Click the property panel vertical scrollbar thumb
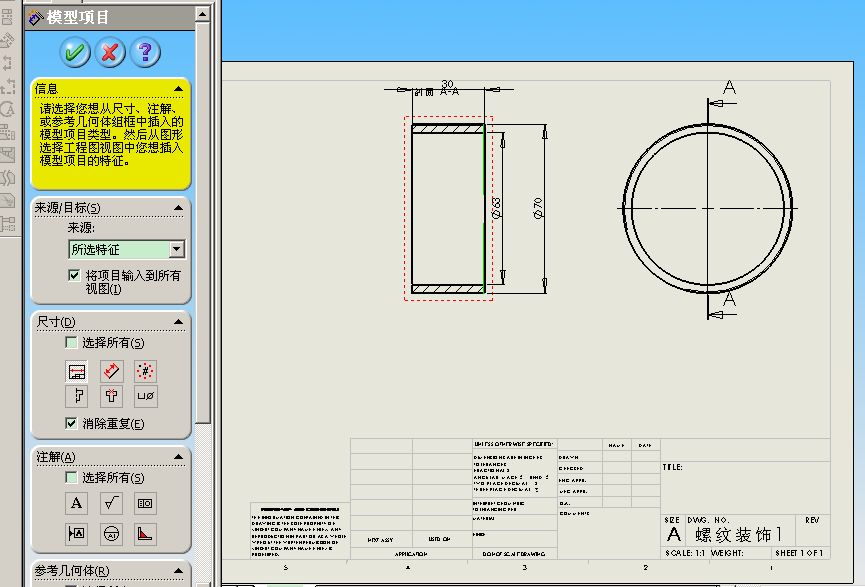 point(202,222)
